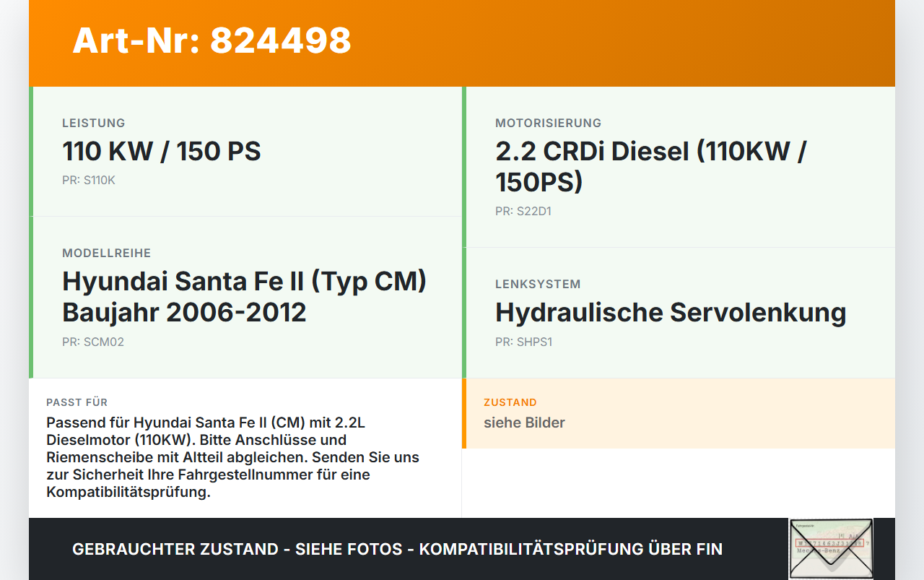924x580 pixels.
Task: Click the PR: S110K code
Action: tap(89, 180)
